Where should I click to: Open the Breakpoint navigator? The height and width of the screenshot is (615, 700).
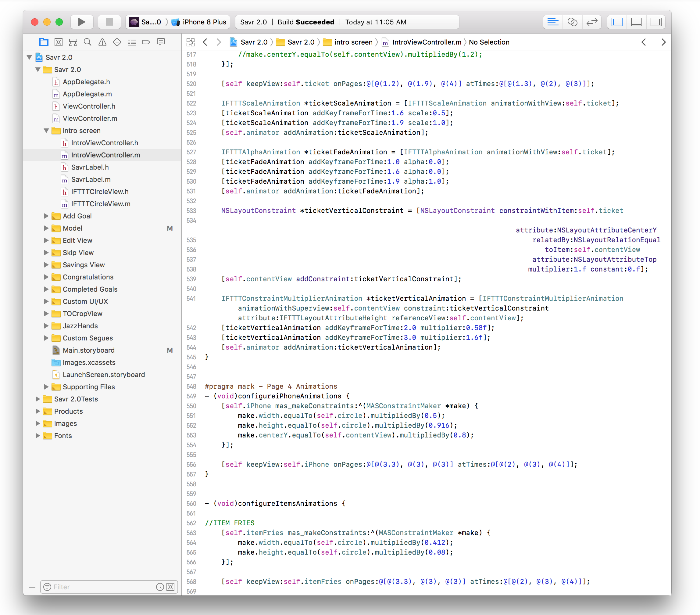(146, 42)
